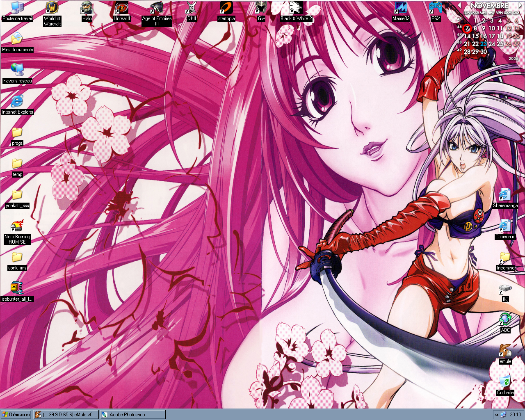Select the isobuster_all_l... archive file

pos(17,292)
